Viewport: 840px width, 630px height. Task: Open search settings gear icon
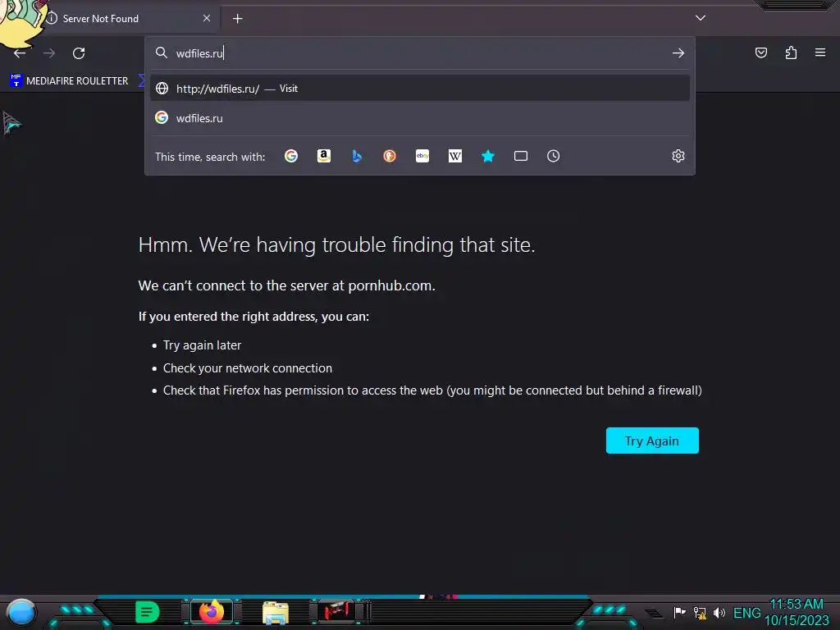coord(678,156)
